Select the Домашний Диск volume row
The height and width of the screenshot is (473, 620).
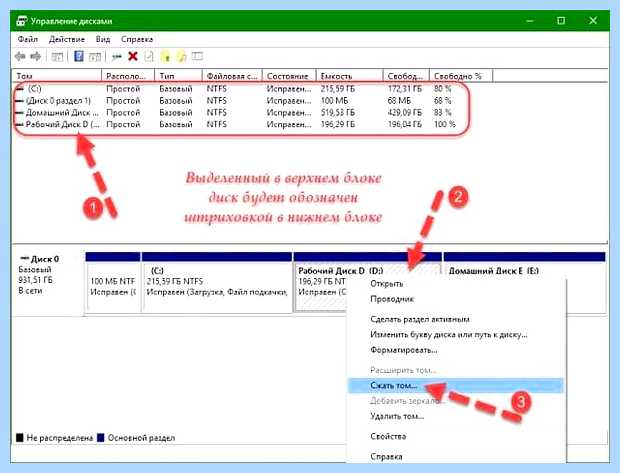click(x=237, y=113)
